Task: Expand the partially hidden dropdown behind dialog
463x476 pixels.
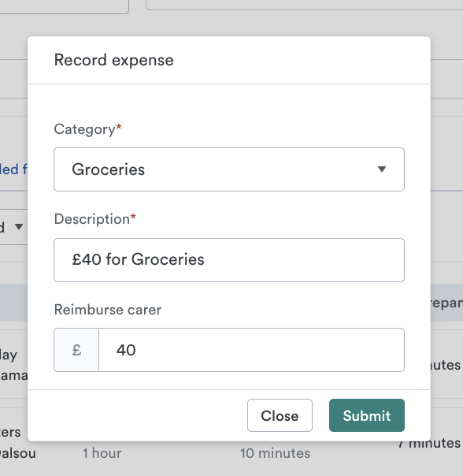Action: click(x=19, y=226)
